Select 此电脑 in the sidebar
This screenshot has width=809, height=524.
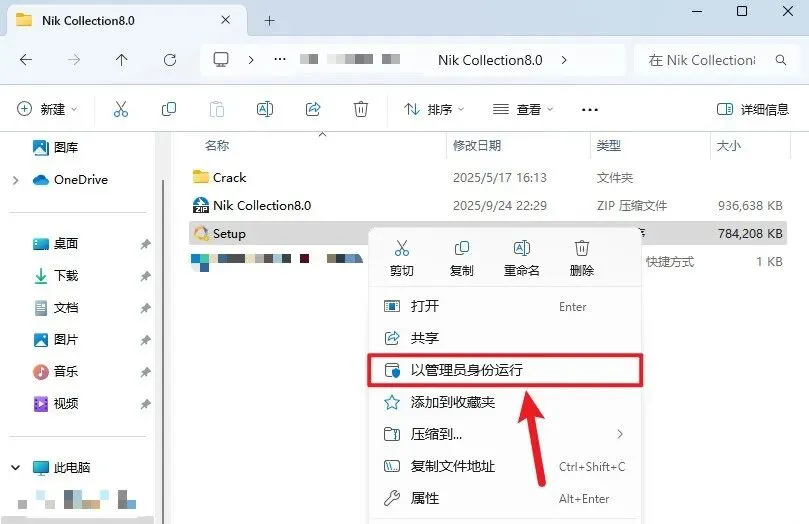pyautogui.click(x=61, y=468)
